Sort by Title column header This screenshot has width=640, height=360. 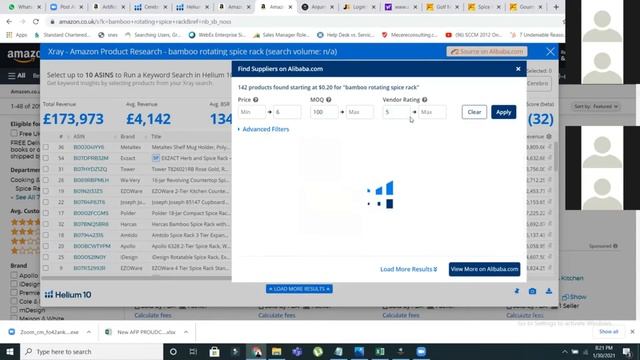(156, 136)
